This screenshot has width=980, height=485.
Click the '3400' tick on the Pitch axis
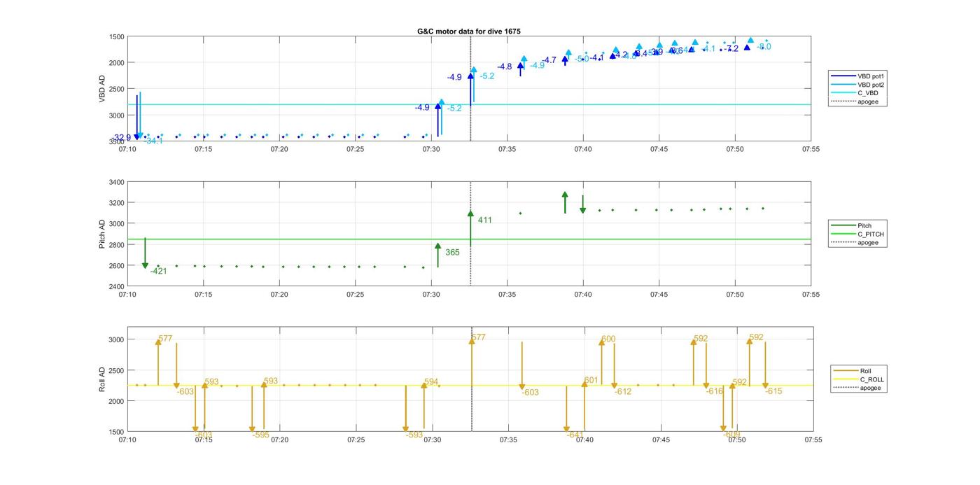[x=117, y=182]
